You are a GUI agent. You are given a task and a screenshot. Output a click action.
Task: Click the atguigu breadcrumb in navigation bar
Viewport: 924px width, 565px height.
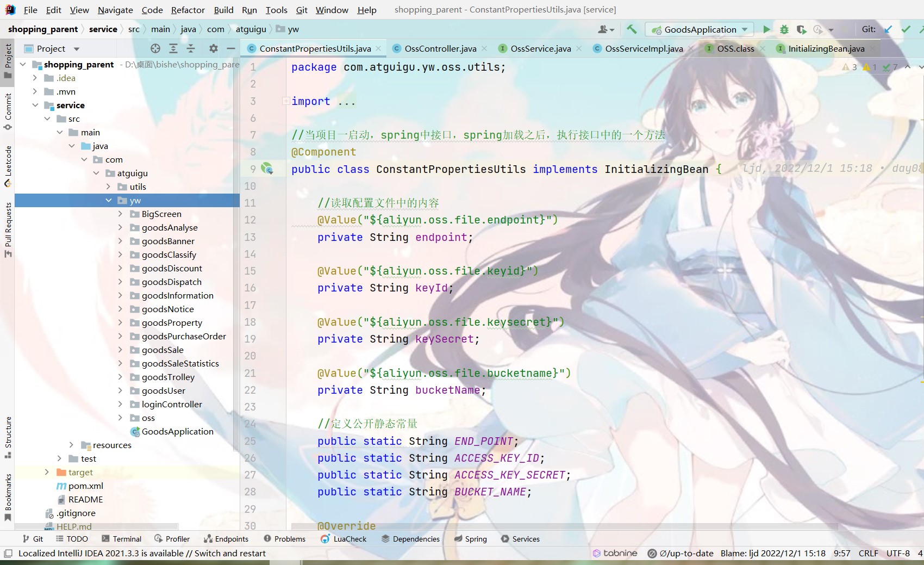(x=251, y=29)
